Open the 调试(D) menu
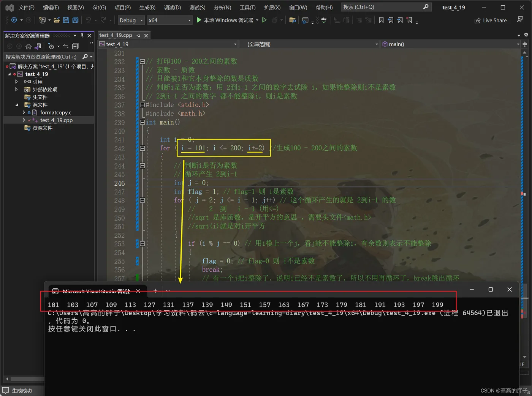Image resolution: width=532 pixels, height=396 pixels. click(x=173, y=7)
